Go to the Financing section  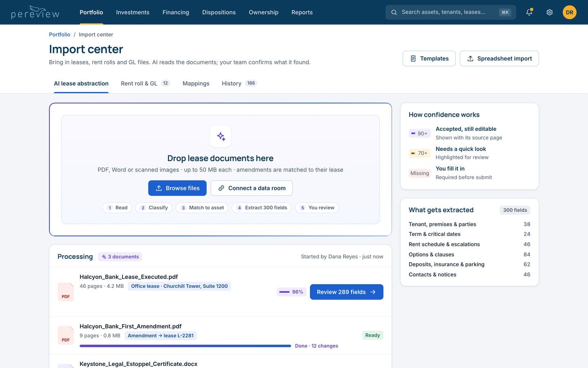click(176, 12)
